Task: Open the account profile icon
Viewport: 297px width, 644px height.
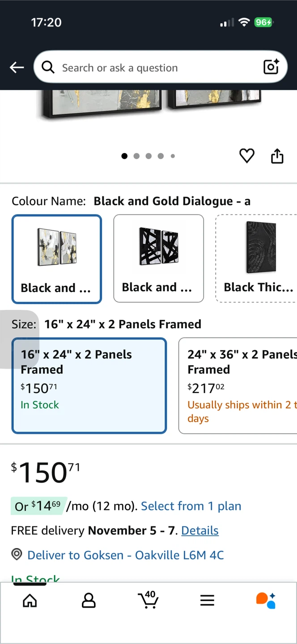Action: pyautogui.click(x=89, y=601)
